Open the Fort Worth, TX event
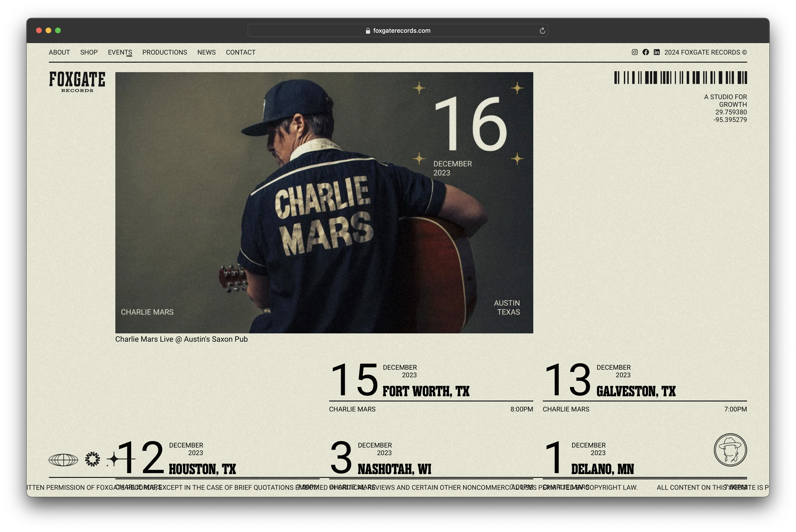The width and height of the screenshot is (796, 532). coord(426,392)
